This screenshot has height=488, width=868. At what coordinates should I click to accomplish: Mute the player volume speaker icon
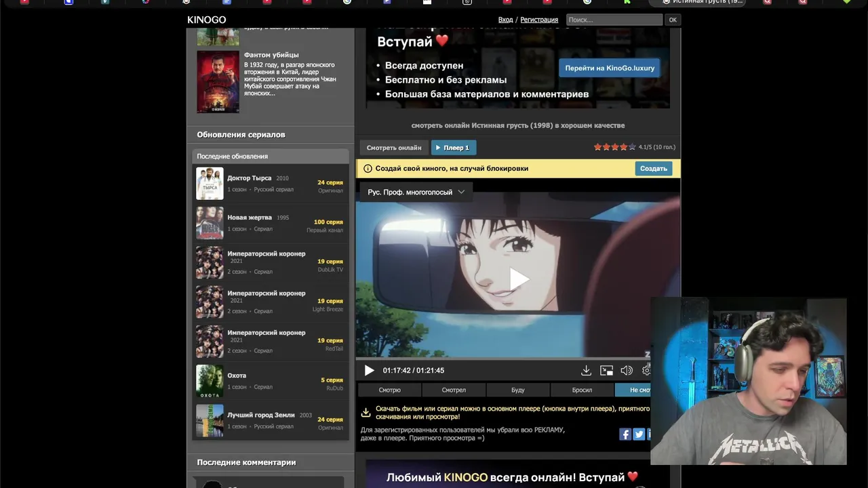click(x=627, y=370)
